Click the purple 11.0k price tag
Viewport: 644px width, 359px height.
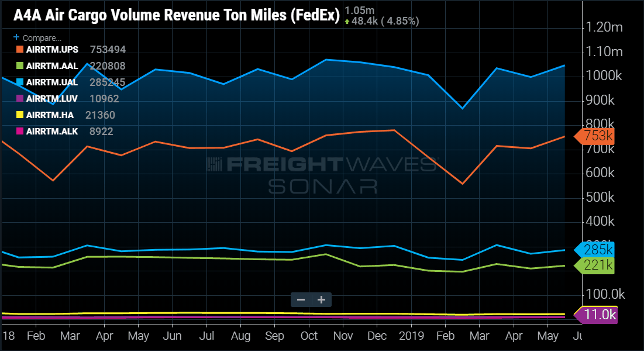click(x=595, y=315)
